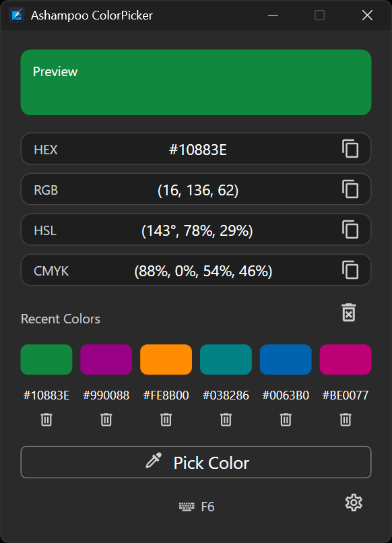Minimize the ColorPicker window
The height and width of the screenshot is (543, 392).
click(273, 15)
